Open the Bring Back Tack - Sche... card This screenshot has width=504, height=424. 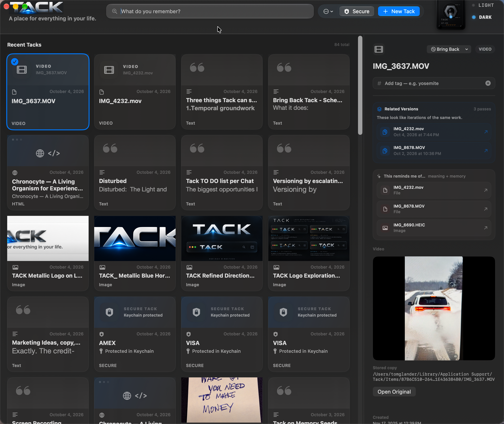[309, 92]
